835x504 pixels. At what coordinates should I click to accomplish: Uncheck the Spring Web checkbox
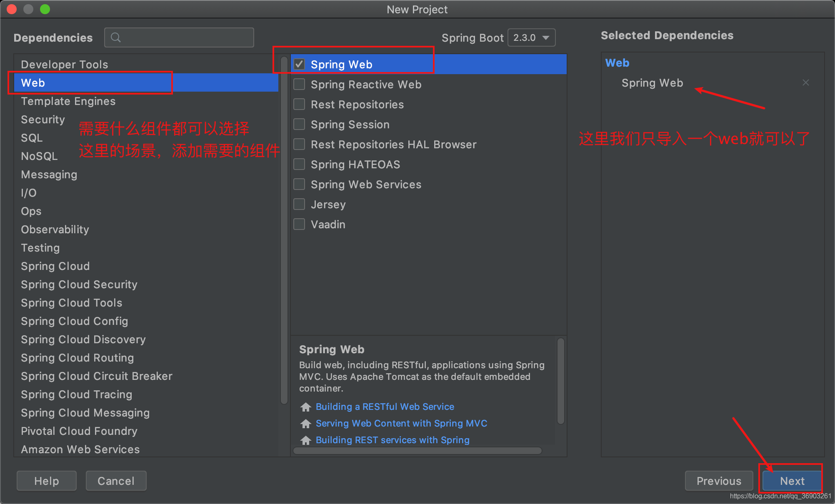(x=299, y=64)
